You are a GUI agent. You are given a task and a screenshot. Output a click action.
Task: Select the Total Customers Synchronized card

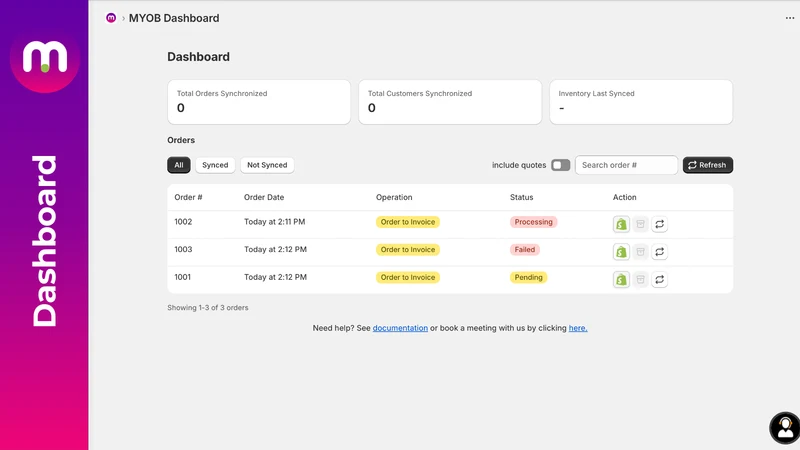(x=450, y=102)
